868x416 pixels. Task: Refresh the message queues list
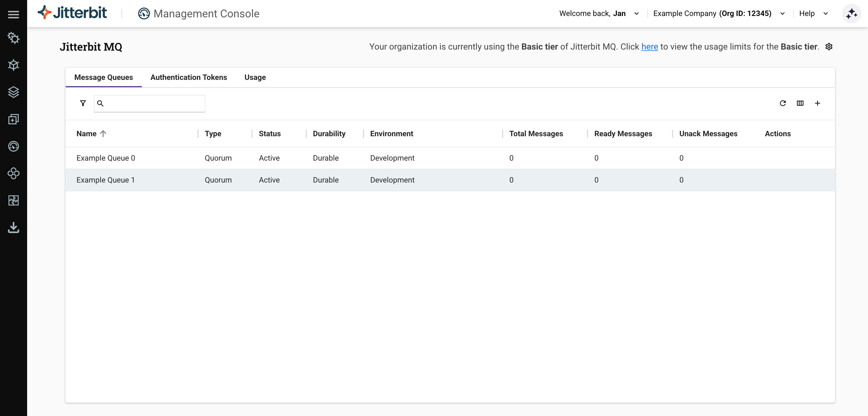[x=783, y=103]
